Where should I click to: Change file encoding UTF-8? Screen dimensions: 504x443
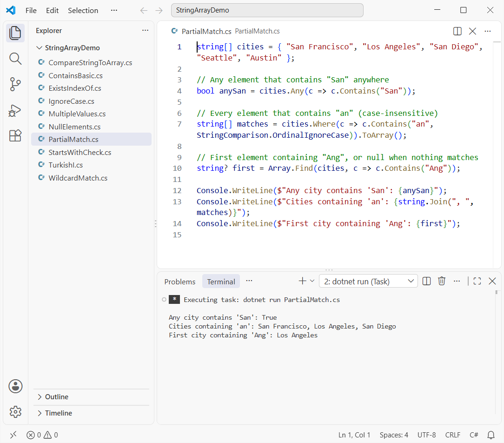coord(426,435)
